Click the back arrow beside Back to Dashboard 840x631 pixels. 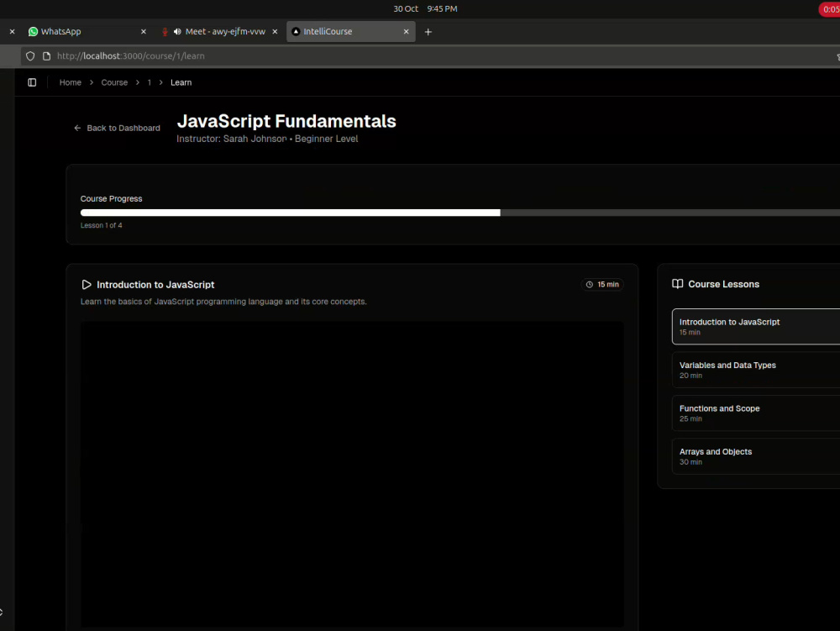pyautogui.click(x=77, y=128)
